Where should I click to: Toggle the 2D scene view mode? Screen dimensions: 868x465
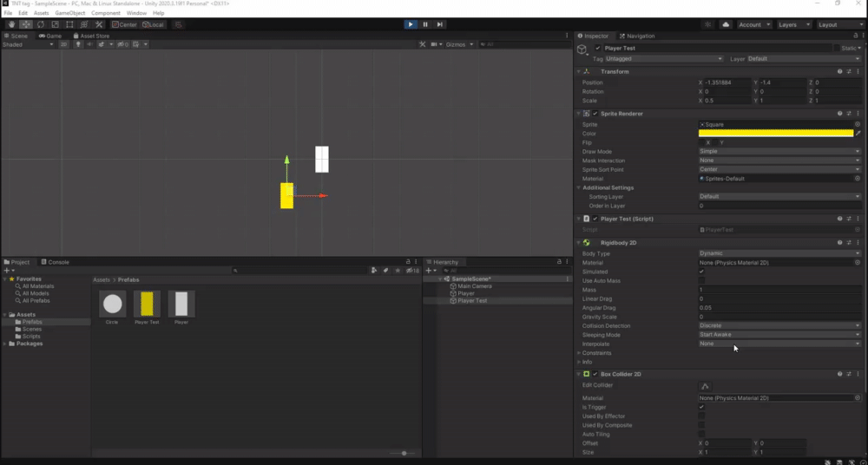pyautogui.click(x=63, y=44)
